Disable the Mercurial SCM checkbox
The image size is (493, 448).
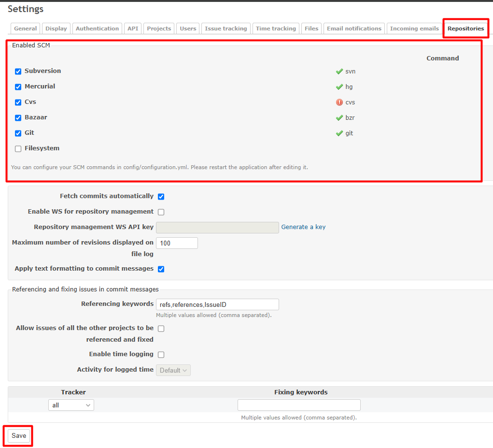coord(18,87)
